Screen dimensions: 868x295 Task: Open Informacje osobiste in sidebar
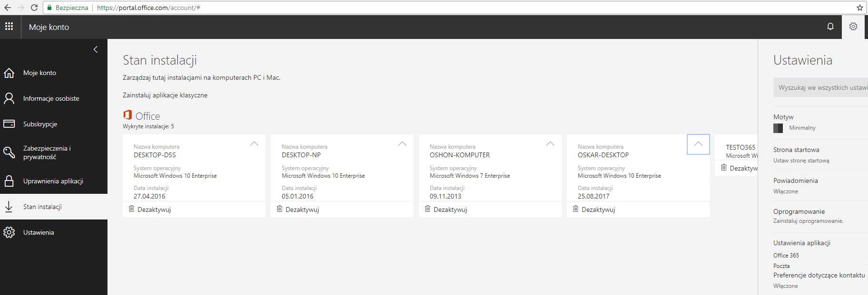click(54, 98)
